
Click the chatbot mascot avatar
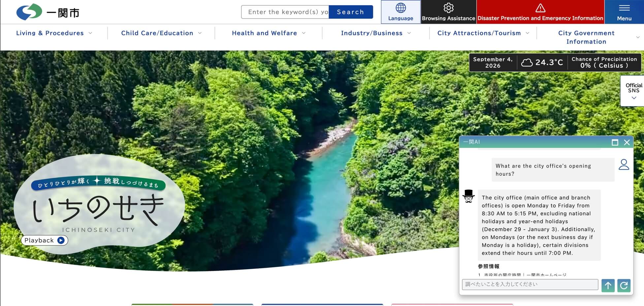(468, 196)
